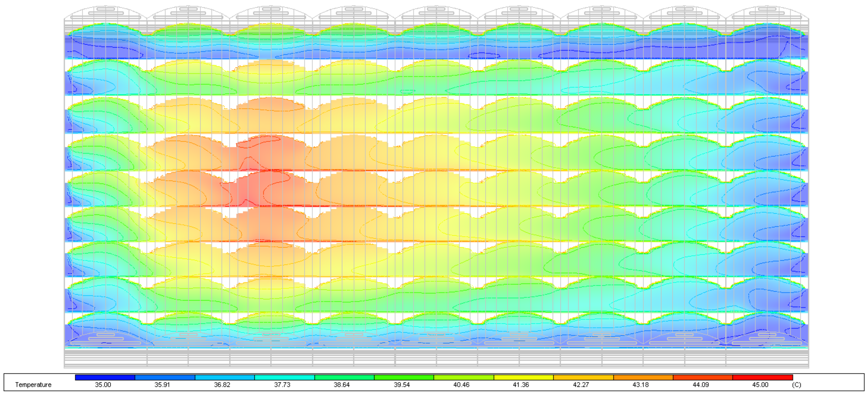The width and height of the screenshot is (868, 395).
Task: Click the Temperature legend title label
Action: (33, 385)
